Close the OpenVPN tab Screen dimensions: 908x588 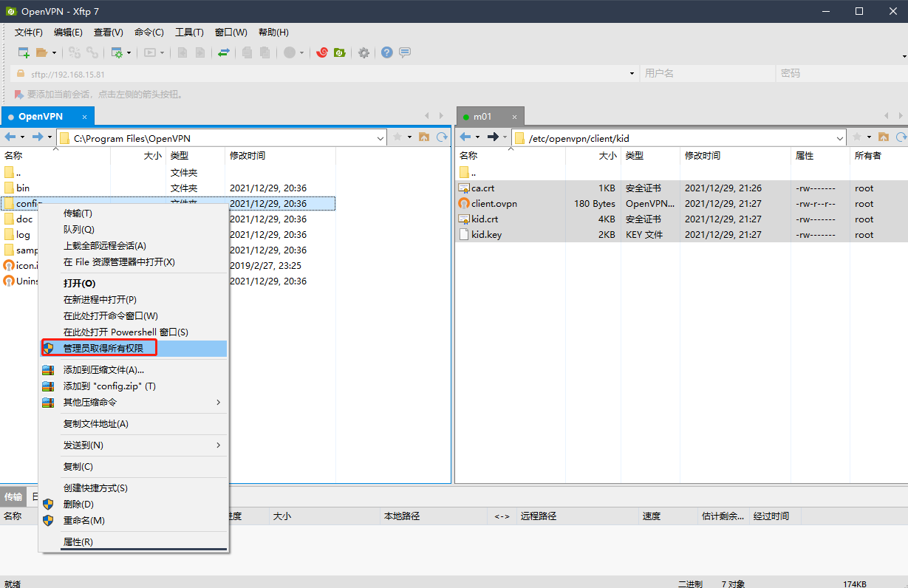pos(85,117)
